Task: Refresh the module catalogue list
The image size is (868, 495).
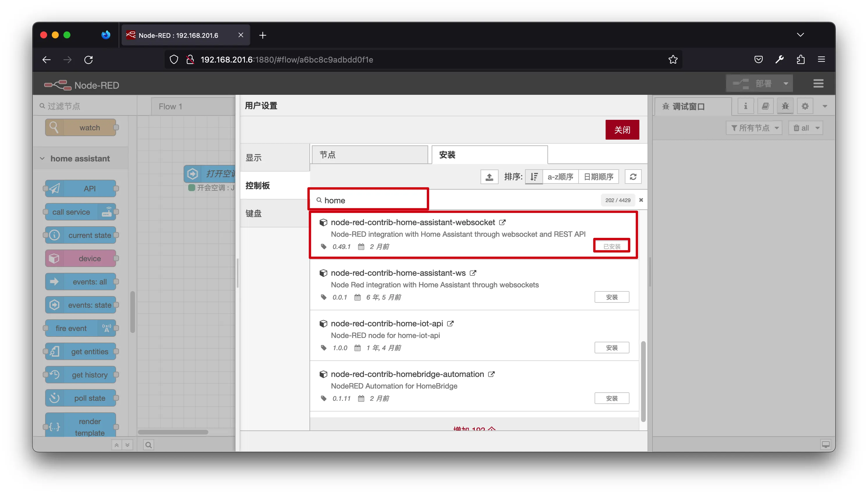Action: pos(633,177)
